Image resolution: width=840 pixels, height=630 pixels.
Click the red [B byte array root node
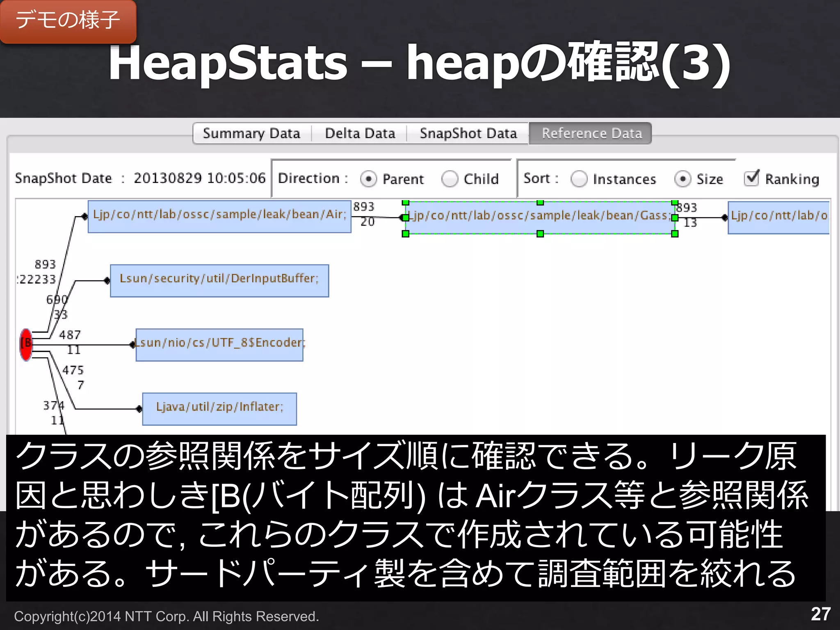click(26, 344)
